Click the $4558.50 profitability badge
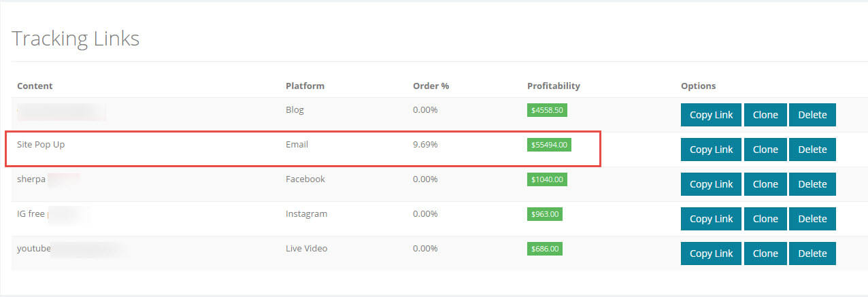Viewport: 868px width, 297px height. pyautogui.click(x=548, y=110)
